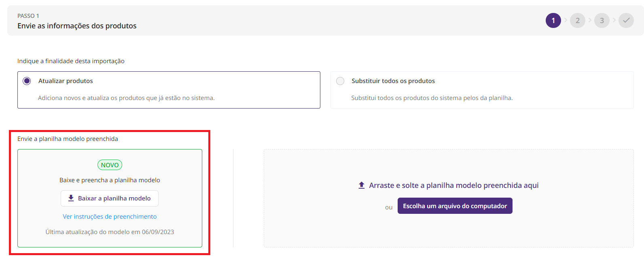The width and height of the screenshot is (644, 260).
Task: Click the green NOVO badge
Action: click(110, 165)
